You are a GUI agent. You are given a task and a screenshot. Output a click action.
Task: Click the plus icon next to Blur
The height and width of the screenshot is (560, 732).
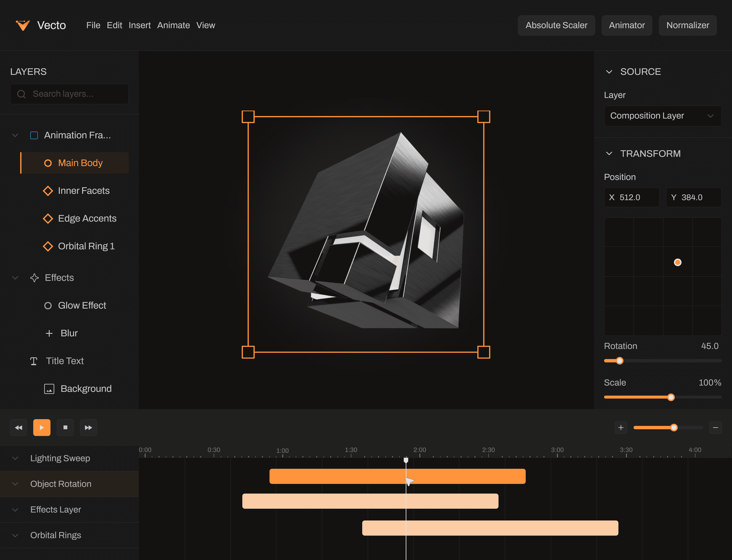(x=49, y=333)
